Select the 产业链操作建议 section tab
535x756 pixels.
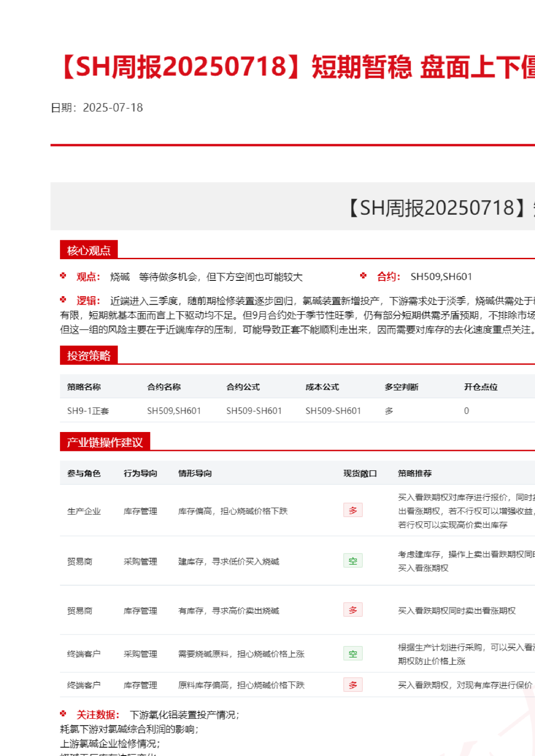[x=104, y=442]
